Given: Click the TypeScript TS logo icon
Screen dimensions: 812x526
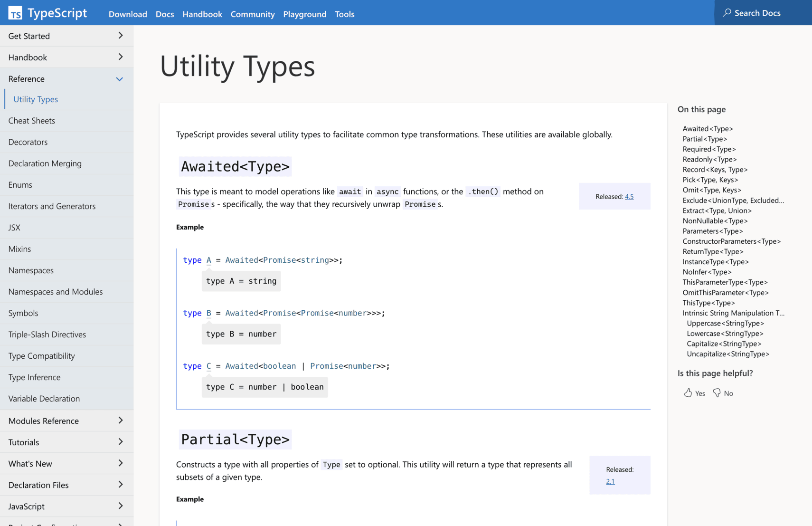Looking at the screenshot, I should tap(15, 13).
